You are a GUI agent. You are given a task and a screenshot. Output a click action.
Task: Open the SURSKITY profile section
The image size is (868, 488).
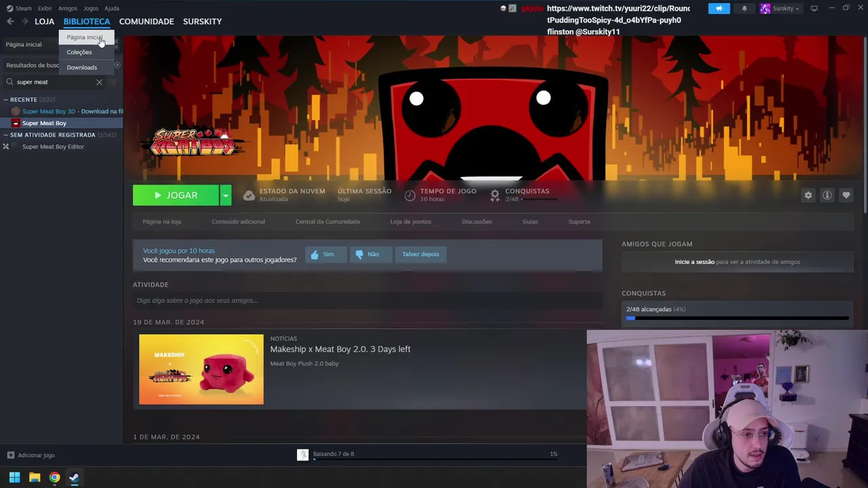[202, 22]
